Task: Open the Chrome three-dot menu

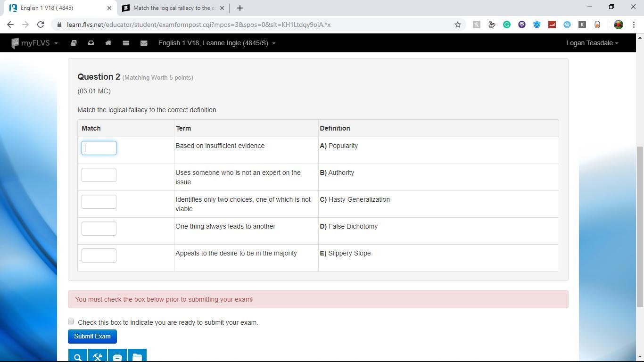Action: point(633,25)
